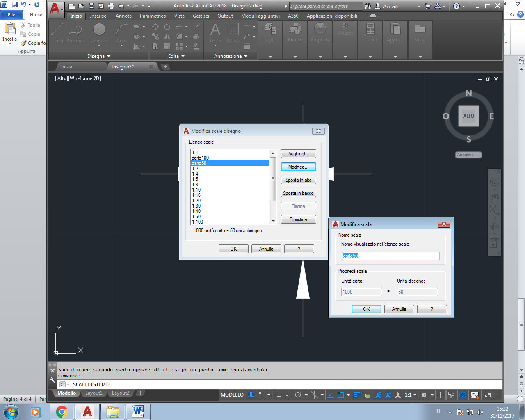Select the Polilinea tool

click(75, 33)
